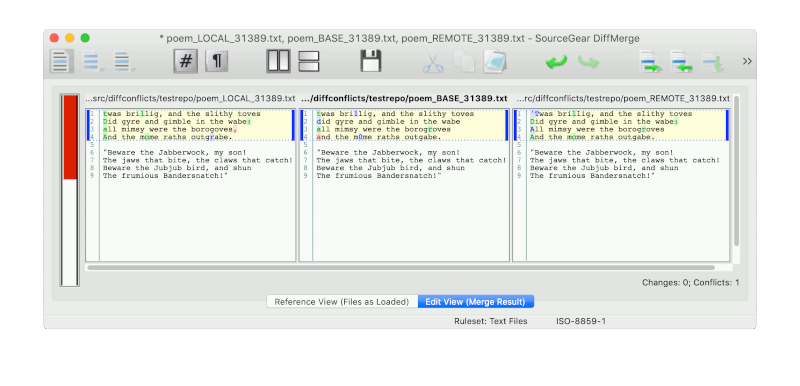
Task: Switch to Reference View (Files as Loaded) tab
Action: (342, 302)
